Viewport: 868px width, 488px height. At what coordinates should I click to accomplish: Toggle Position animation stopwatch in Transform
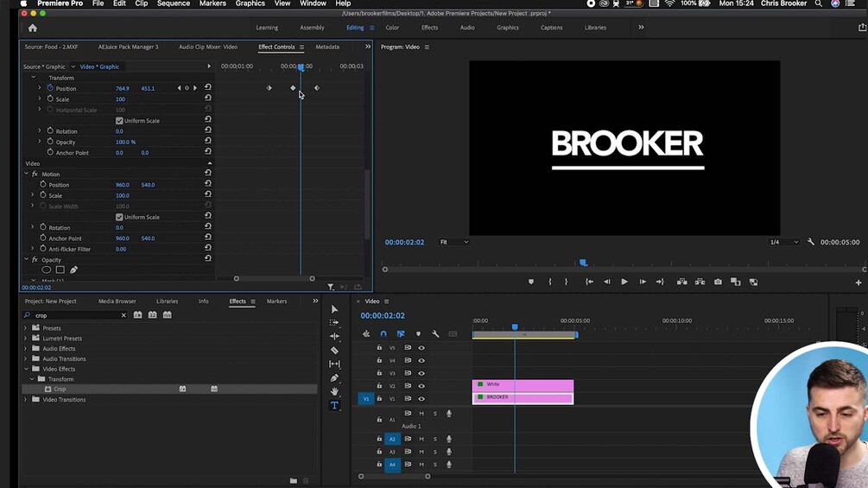50,88
